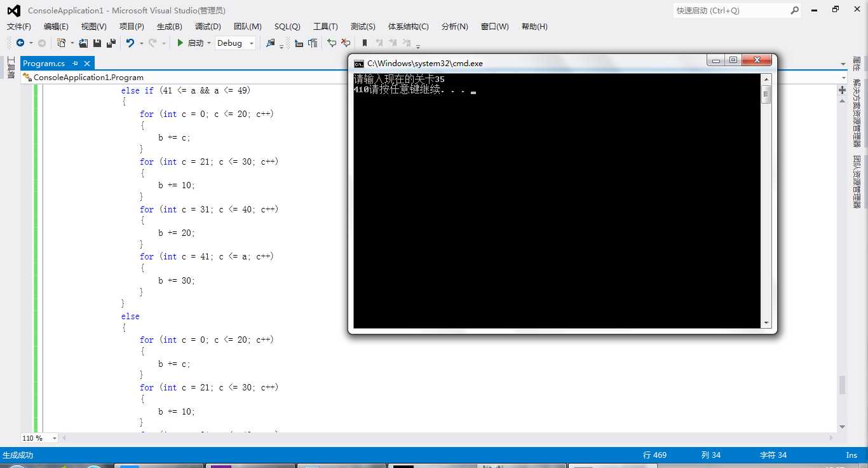Click the loop line "for (int c = 41; c <= a; c++)"
This screenshot has width=868, height=468.
pos(207,256)
